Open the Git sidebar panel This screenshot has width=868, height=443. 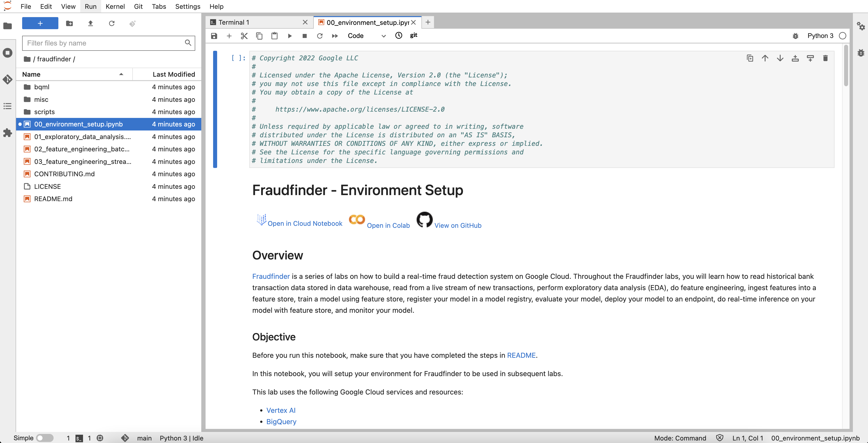[x=7, y=79]
